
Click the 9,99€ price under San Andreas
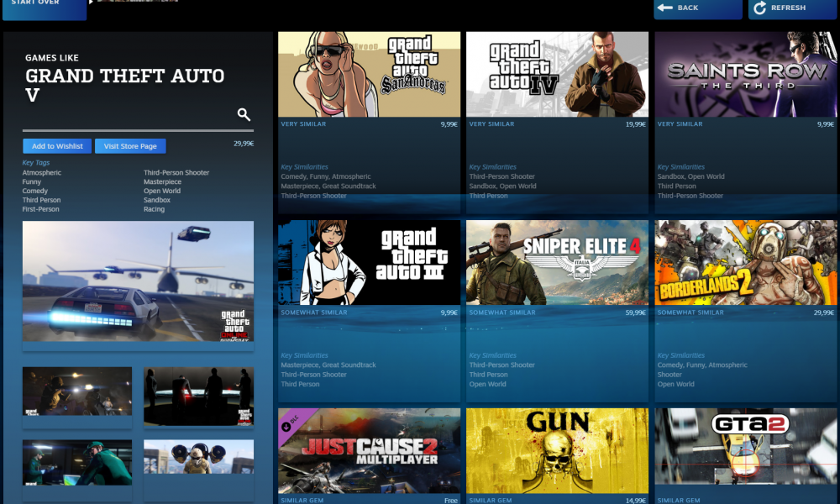click(x=449, y=124)
